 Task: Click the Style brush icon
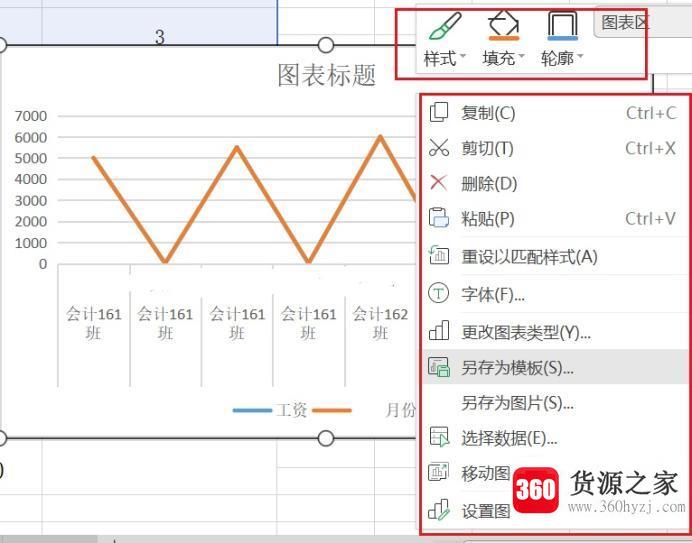pyautogui.click(x=445, y=26)
